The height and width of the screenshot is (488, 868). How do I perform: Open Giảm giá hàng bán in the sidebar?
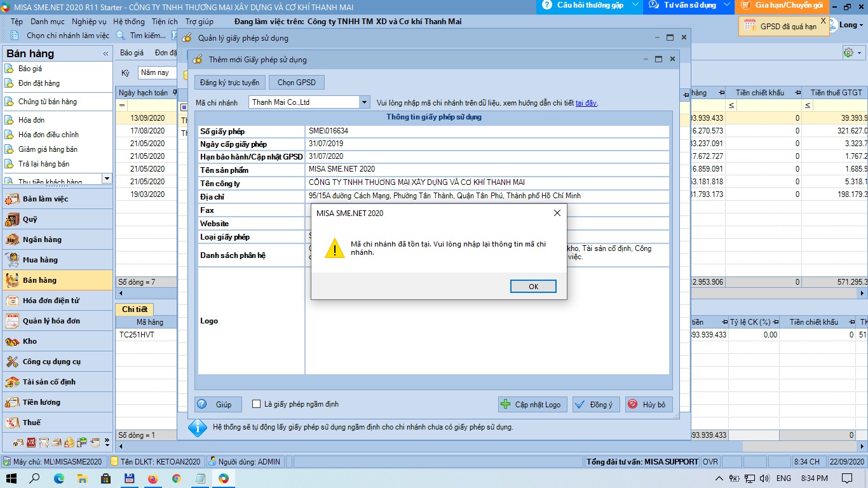pyautogui.click(x=48, y=149)
